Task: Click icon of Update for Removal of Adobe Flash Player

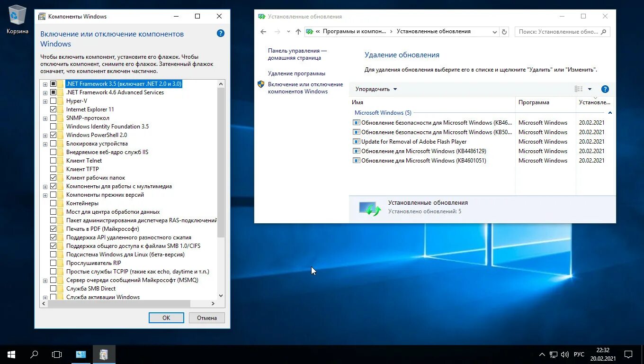Action: [x=357, y=141]
